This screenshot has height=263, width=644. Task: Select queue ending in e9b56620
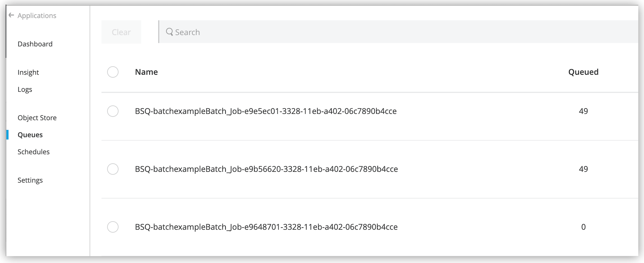tap(113, 169)
